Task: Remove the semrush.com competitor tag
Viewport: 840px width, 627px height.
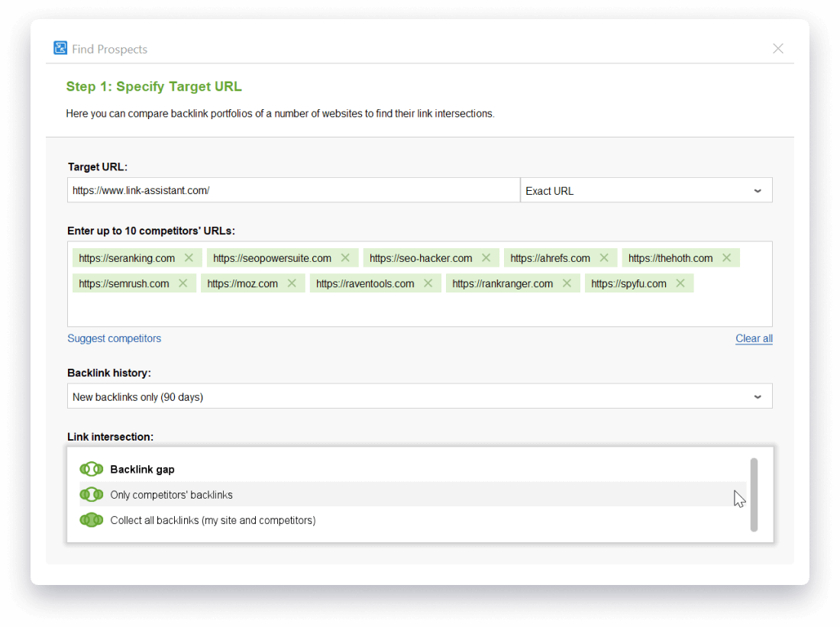Action: 183,283
